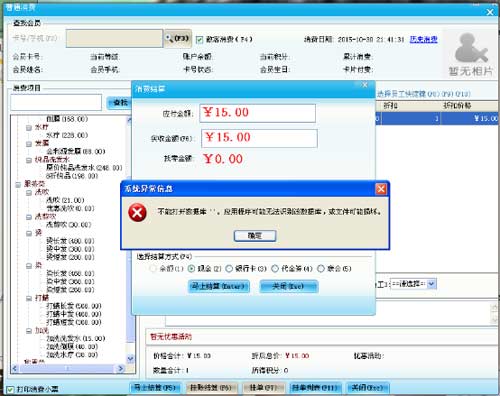The image size is (500, 396).
Task: Select 染长发 item in tree
Action: point(70,273)
